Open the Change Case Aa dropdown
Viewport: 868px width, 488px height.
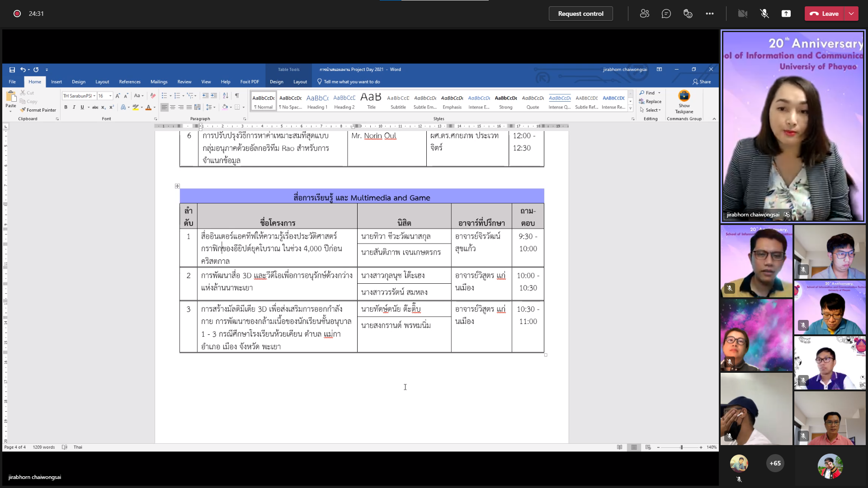coord(138,96)
